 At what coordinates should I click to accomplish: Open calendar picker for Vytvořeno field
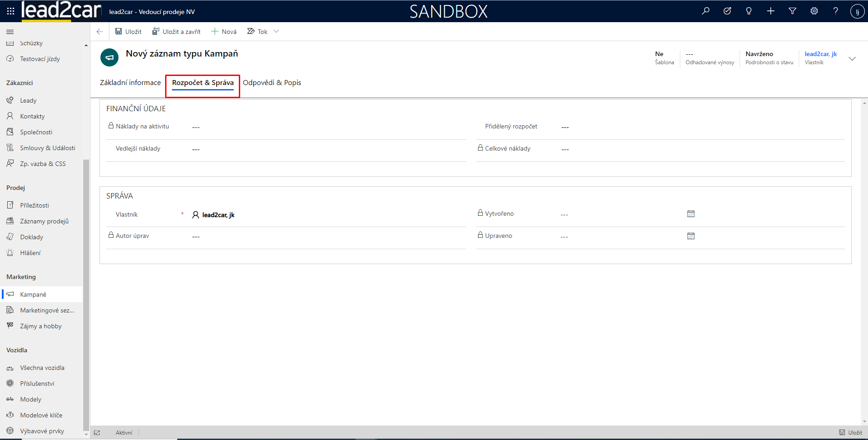click(x=691, y=214)
